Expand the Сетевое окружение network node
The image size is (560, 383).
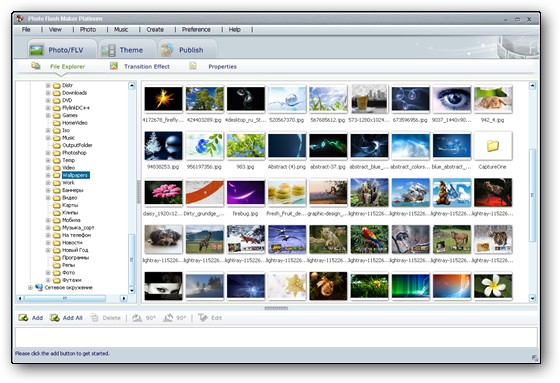click(30, 288)
